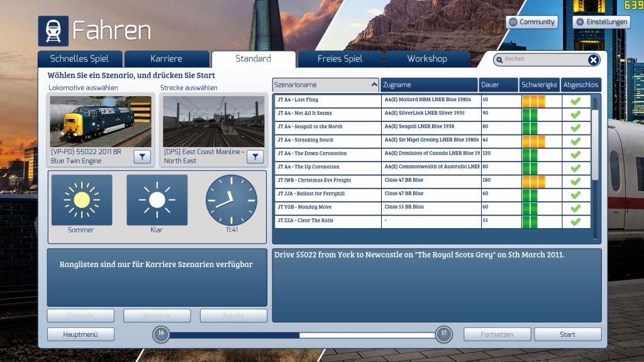Click the Beliebt leaderboard button
The image size is (644, 362).
(x=233, y=315)
